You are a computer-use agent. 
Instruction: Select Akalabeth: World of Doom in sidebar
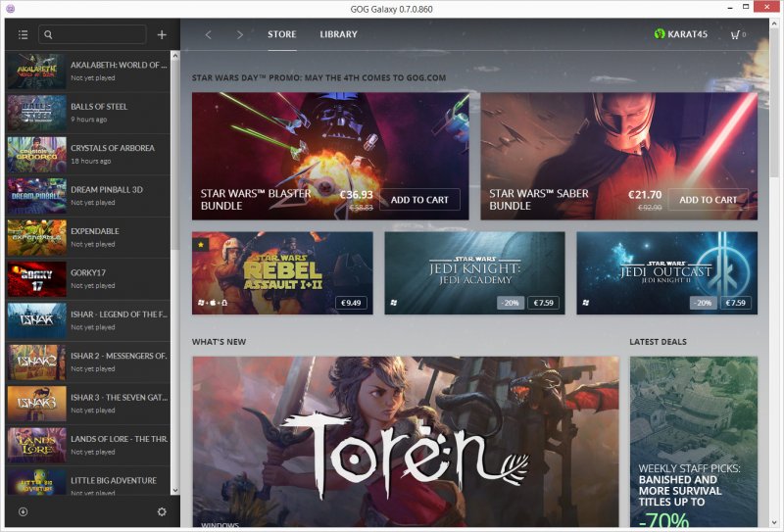point(88,71)
